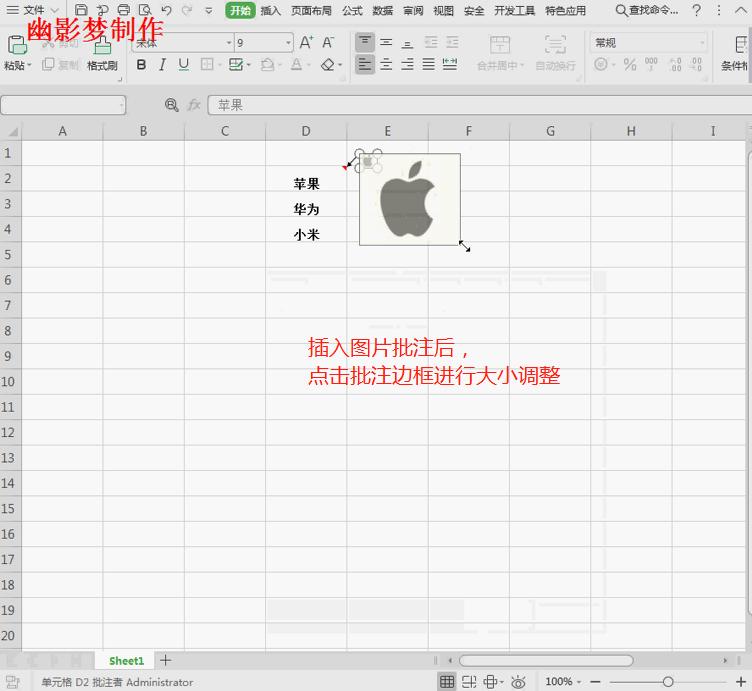Click the justify alignment icon
752x691 pixels.
coord(428,64)
